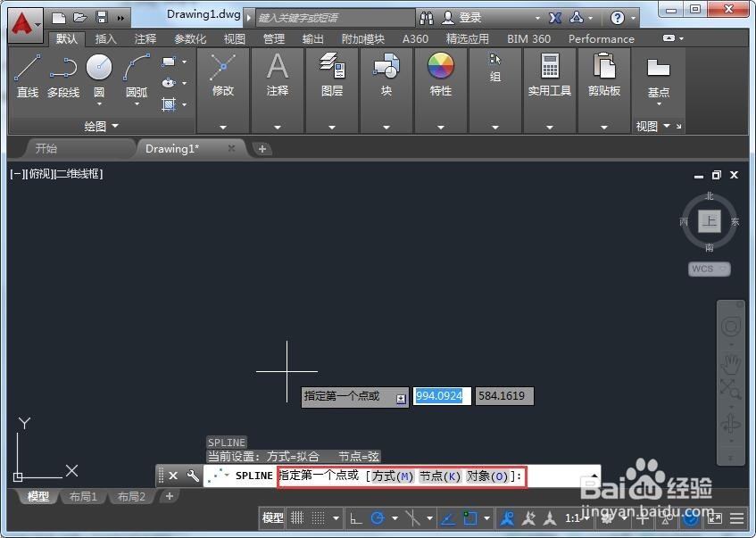
Task: Toggle Ortho mode in status bar
Action: (356, 518)
